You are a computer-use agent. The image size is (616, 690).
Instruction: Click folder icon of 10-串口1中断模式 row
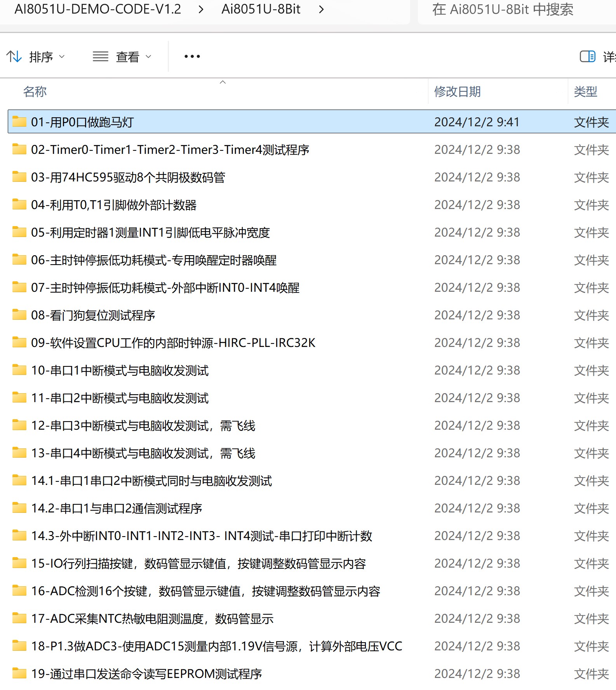point(19,369)
